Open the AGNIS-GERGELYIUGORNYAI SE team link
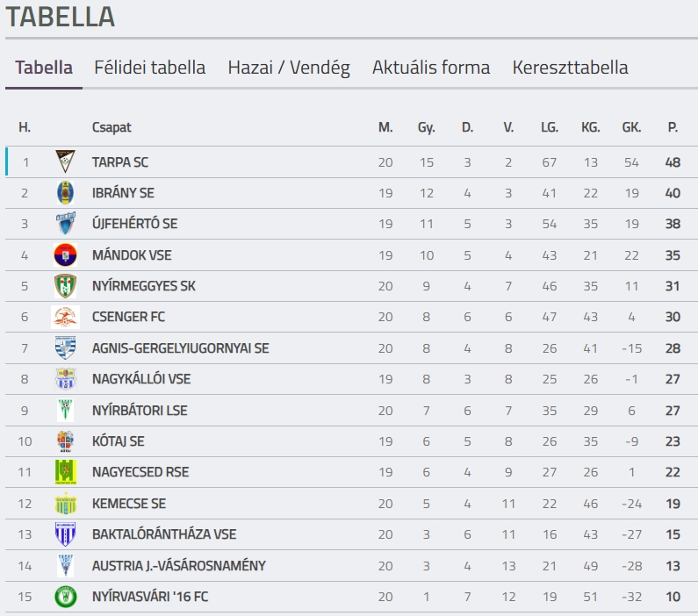Image resolution: width=698 pixels, height=616 pixels. (x=180, y=348)
